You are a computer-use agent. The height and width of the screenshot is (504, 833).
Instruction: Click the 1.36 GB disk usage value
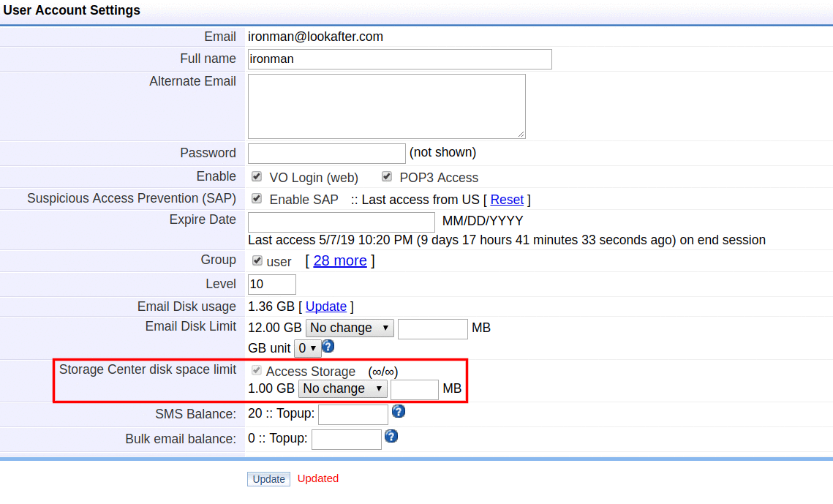point(271,306)
